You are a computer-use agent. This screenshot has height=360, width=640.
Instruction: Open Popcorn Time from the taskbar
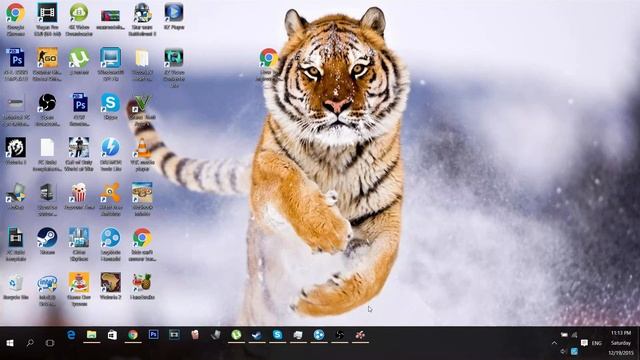point(195,335)
